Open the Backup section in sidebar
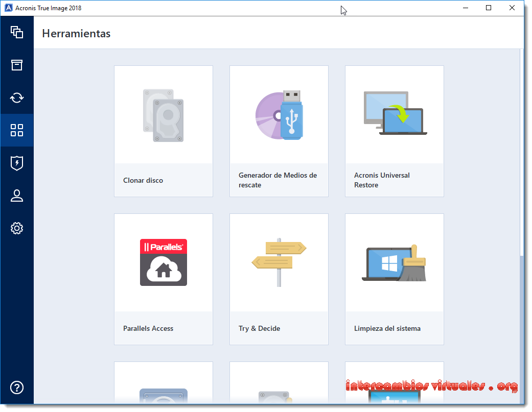The width and height of the screenshot is (532, 412). pos(17,32)
